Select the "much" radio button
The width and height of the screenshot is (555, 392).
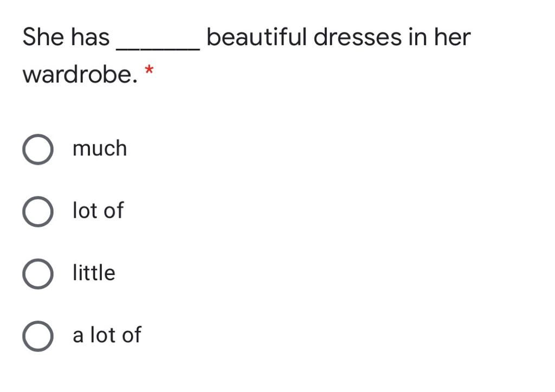tap(38, 149)
